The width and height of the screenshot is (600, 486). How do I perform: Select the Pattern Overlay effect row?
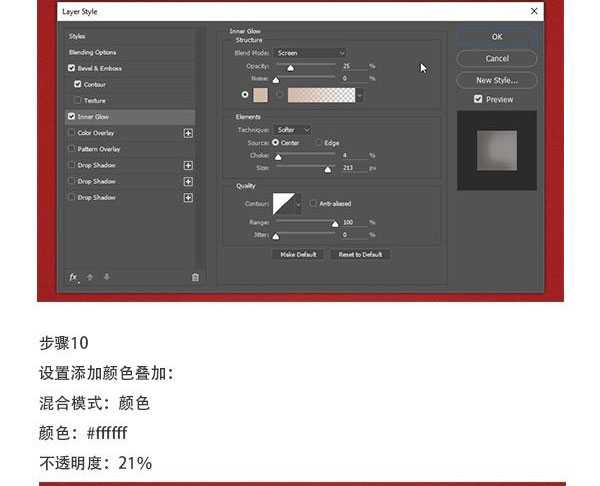(x=129, y=149)
